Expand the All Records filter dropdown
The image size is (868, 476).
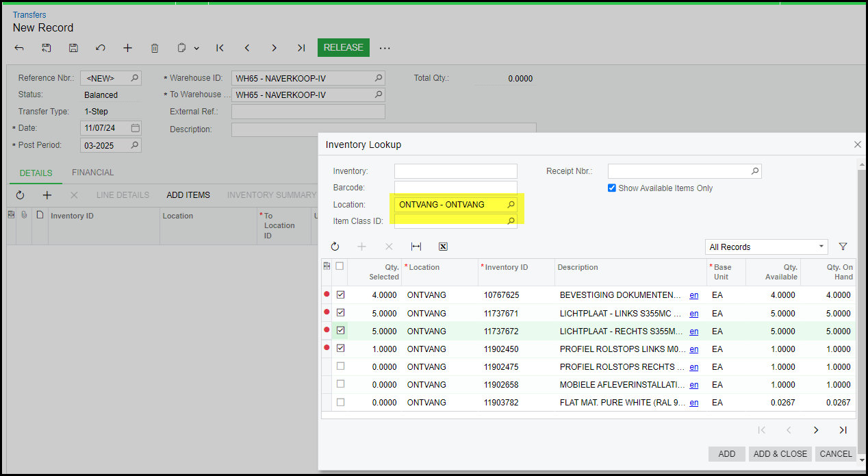[821, 247]
